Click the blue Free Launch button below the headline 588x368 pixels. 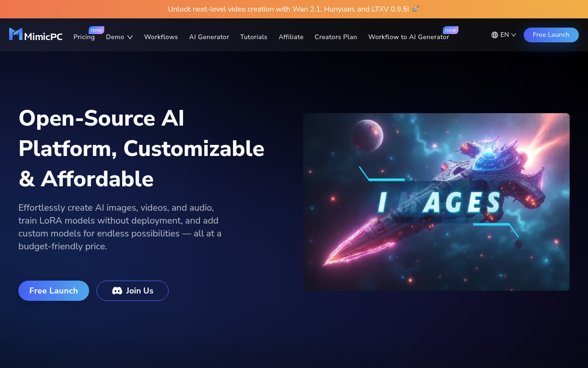[54, 291]
